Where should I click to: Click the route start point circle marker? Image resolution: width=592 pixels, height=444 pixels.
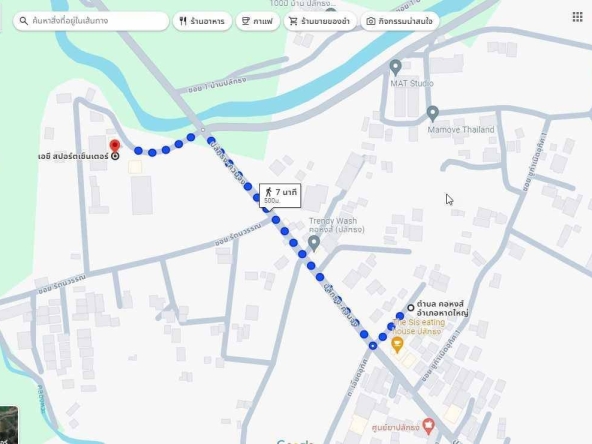point(411,308)
